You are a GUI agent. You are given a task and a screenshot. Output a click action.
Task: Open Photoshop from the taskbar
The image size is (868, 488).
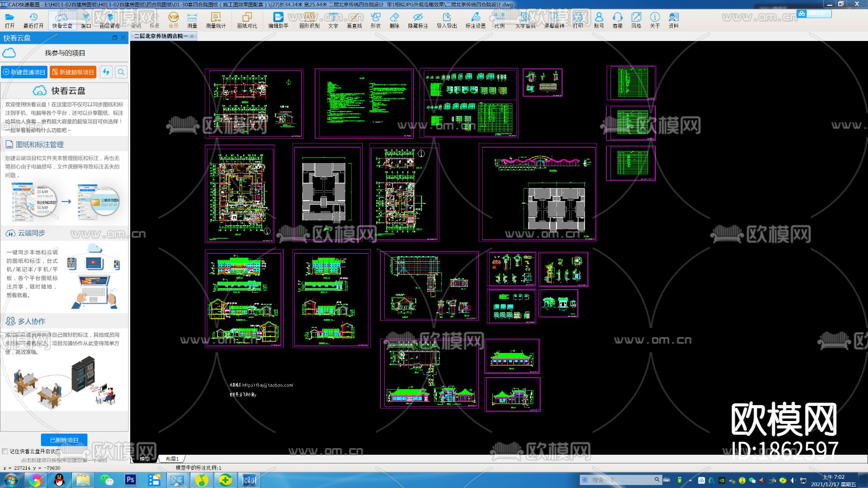pos(130,480)
